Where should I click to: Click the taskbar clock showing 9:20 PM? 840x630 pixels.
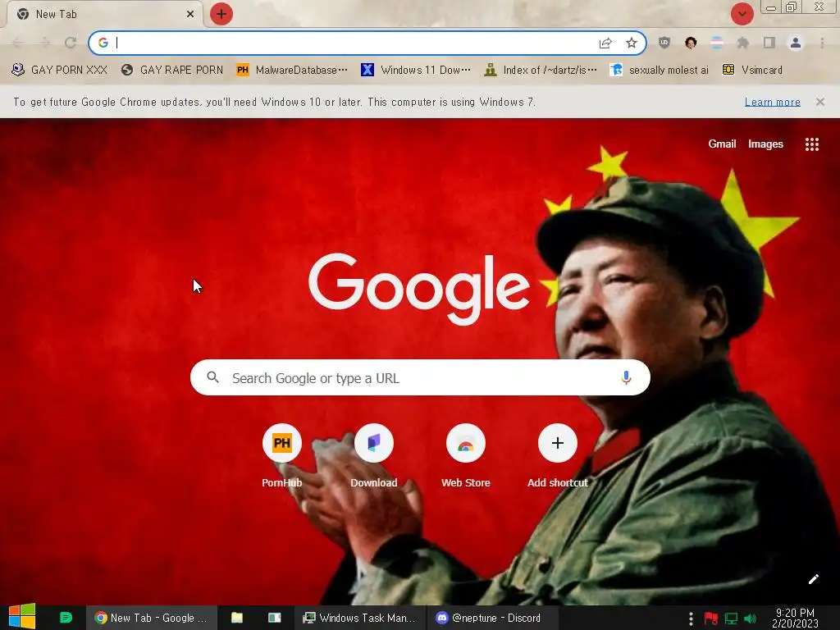pos(795,618)
